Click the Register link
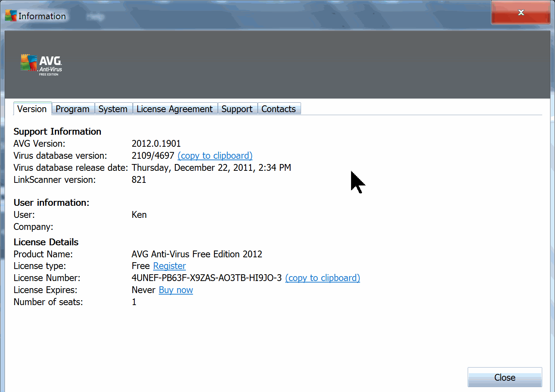The image size is (555, 392). [x=169, y=266]
